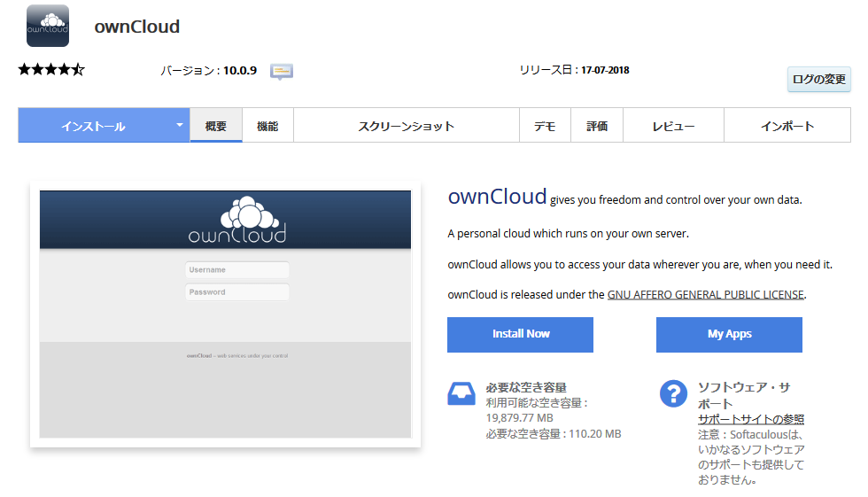Screen dimensions: 868x497
Task: Click the My Apps button
Action: 729,334
